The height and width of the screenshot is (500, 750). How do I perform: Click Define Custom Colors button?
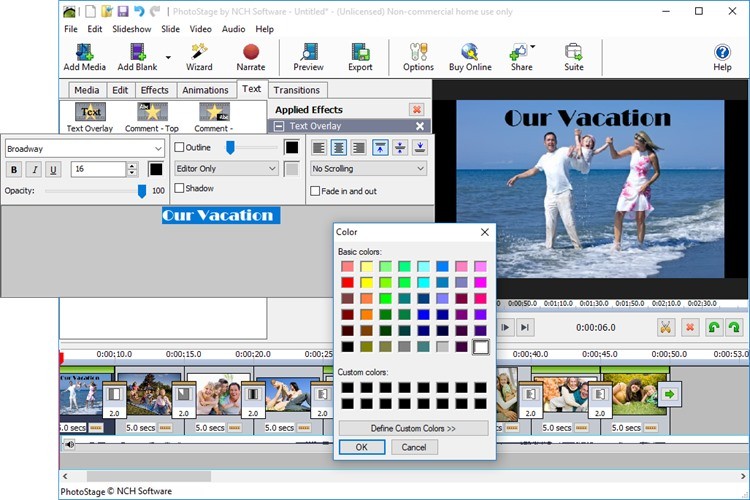pos(413,428)
